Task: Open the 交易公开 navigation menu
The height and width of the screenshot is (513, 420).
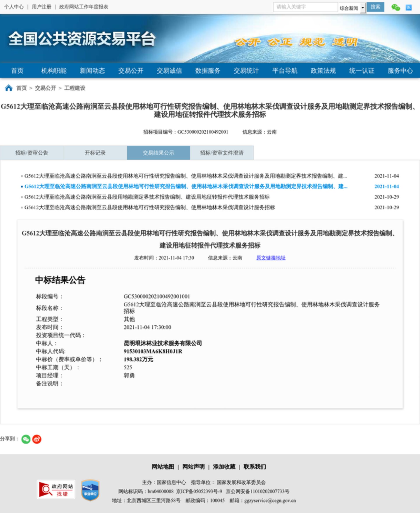Action: (131, 71)
